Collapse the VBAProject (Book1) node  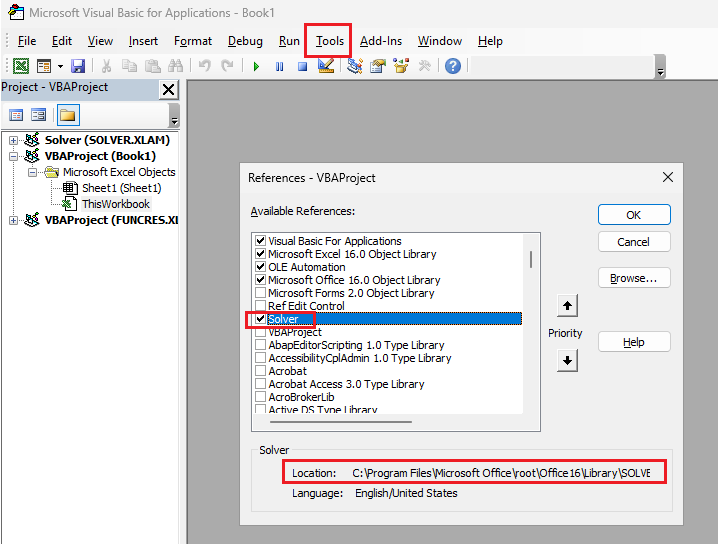coord(13,156)
